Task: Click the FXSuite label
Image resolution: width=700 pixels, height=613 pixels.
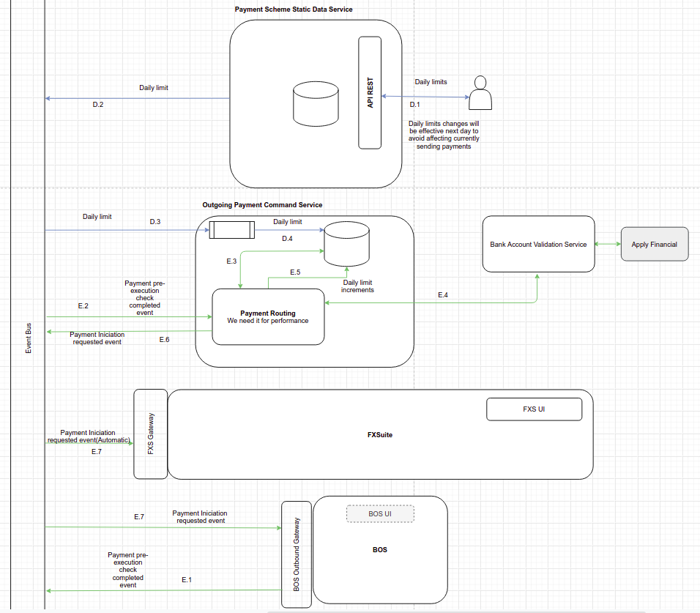Action: (x=380, y=435)
